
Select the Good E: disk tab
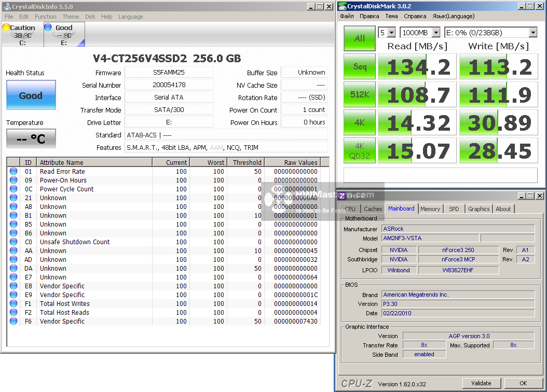(x=64, y=35)
